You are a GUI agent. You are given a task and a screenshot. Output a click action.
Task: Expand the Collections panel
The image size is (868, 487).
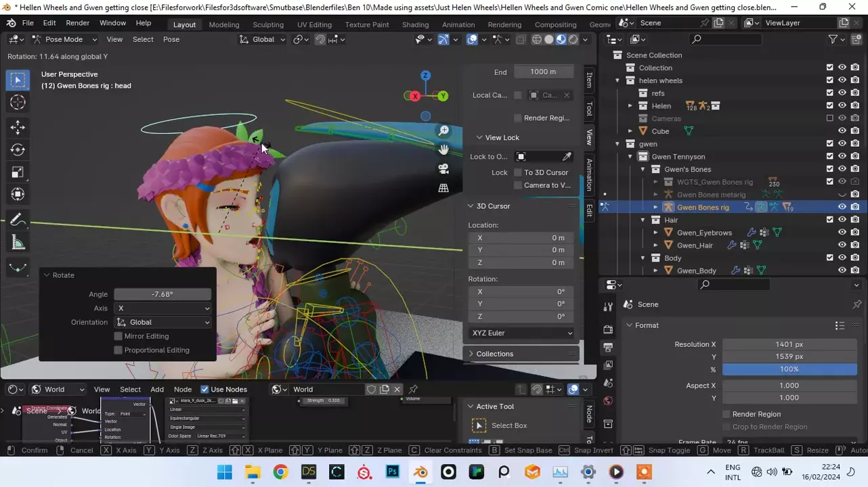[494, 354]
